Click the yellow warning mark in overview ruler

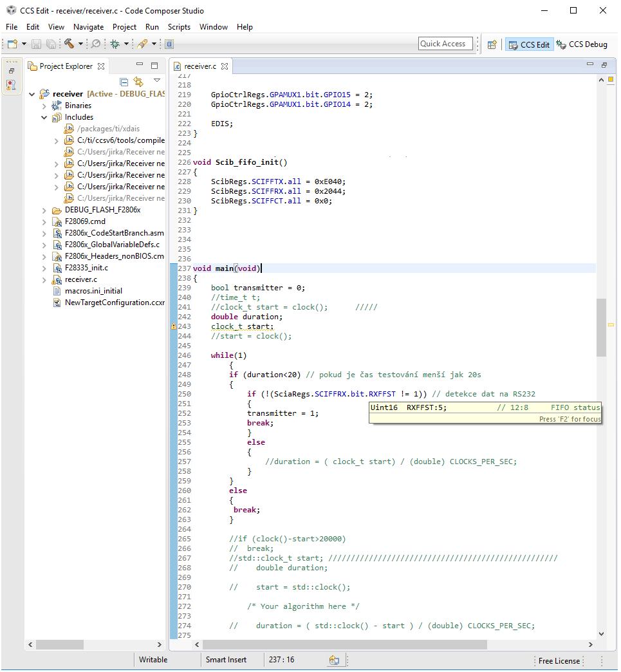[x=611, y=325]
